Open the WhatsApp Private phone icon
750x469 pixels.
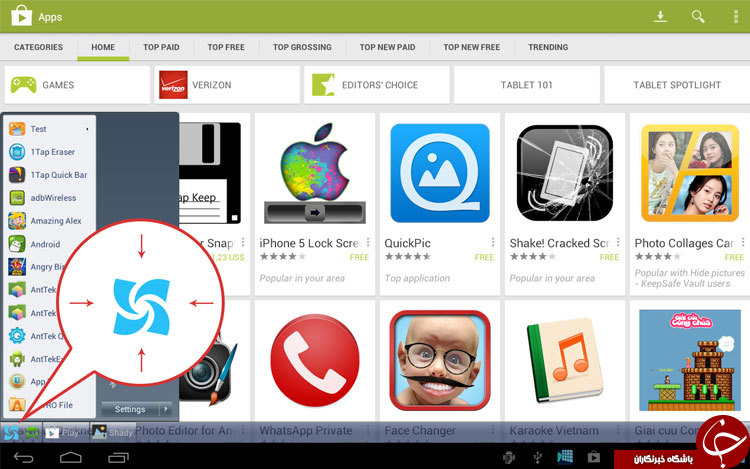point(315,360)
